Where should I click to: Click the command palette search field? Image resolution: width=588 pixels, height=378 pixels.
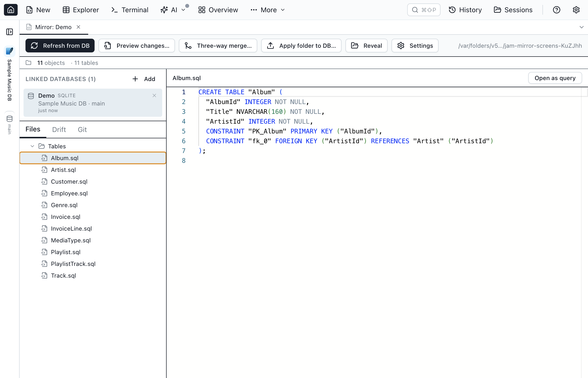pyautogui.click(x=424, y=10)
